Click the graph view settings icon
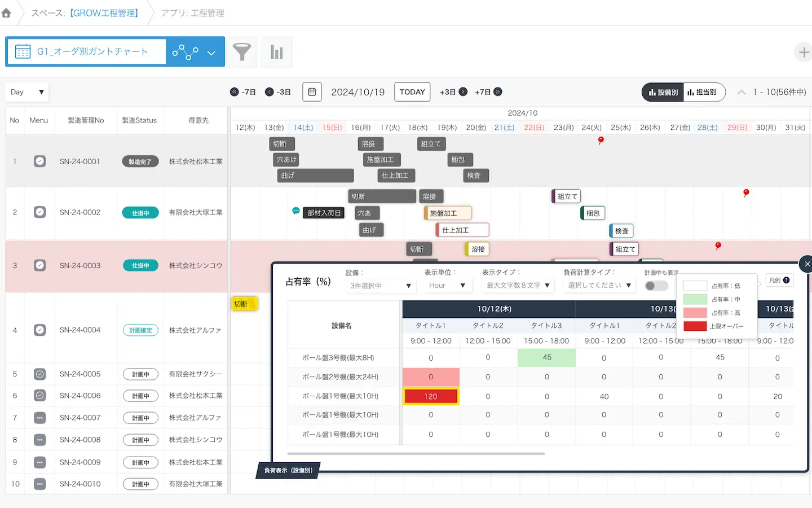Viewport: 812px width, 508px height. pyautogui.click(x=186, y=52)
